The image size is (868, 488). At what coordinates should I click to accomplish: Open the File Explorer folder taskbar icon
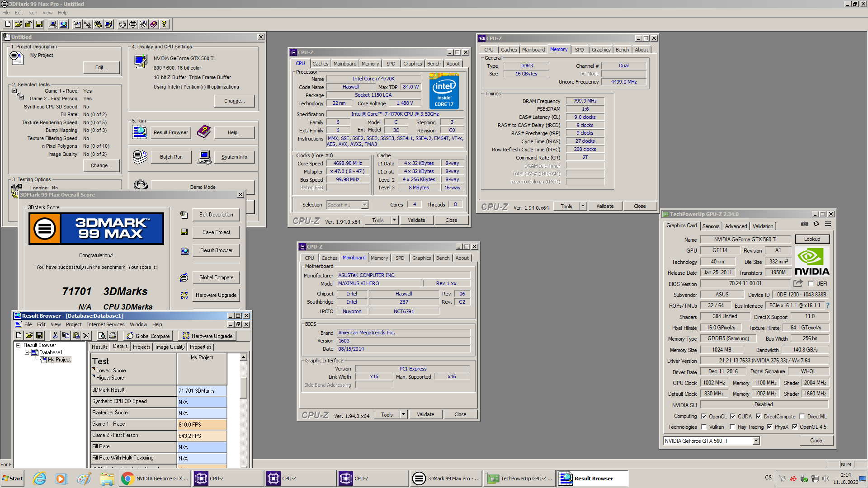click(x=107, y=479)
